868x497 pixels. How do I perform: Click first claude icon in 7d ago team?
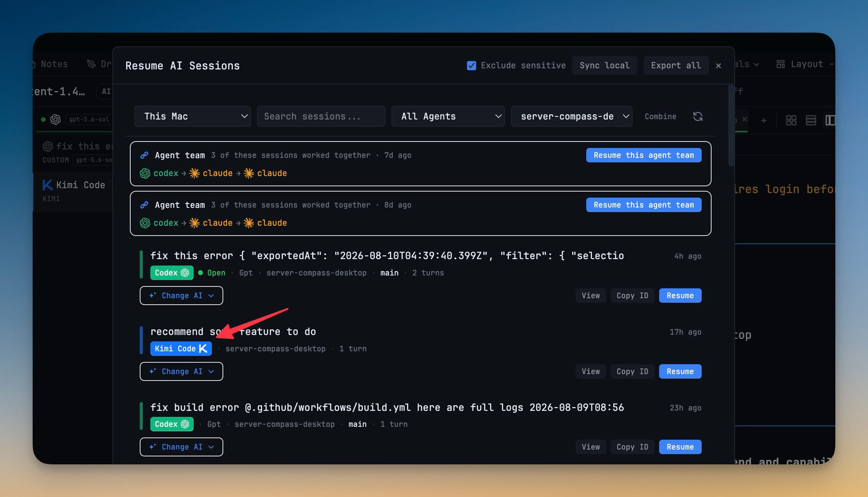point(194,173)
